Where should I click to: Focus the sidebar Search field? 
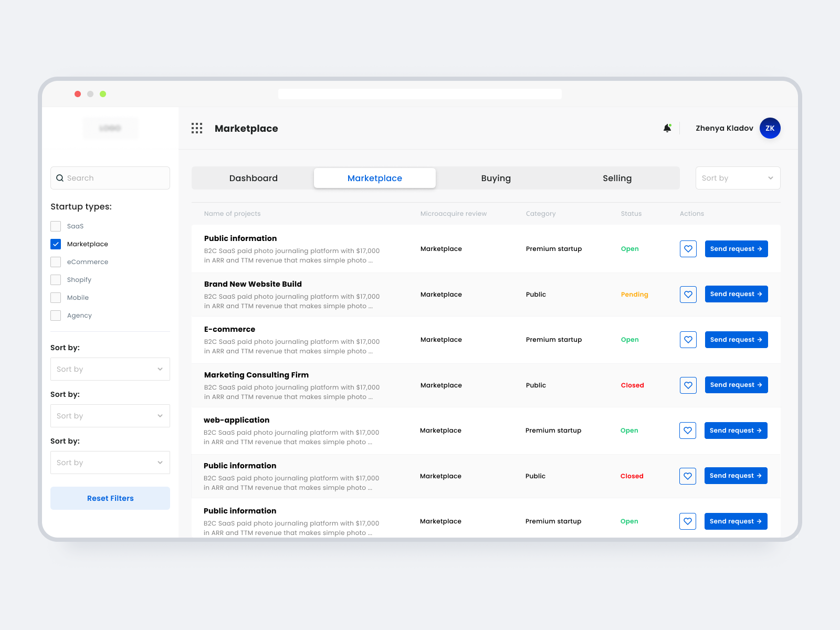(x=110, y=178)
